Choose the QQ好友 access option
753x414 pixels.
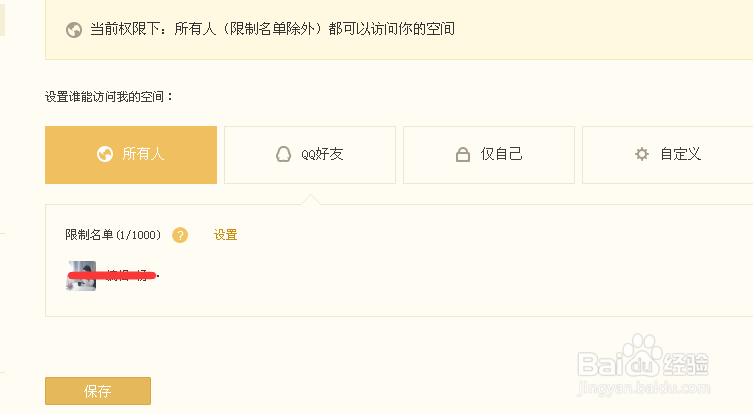(310, 155)
